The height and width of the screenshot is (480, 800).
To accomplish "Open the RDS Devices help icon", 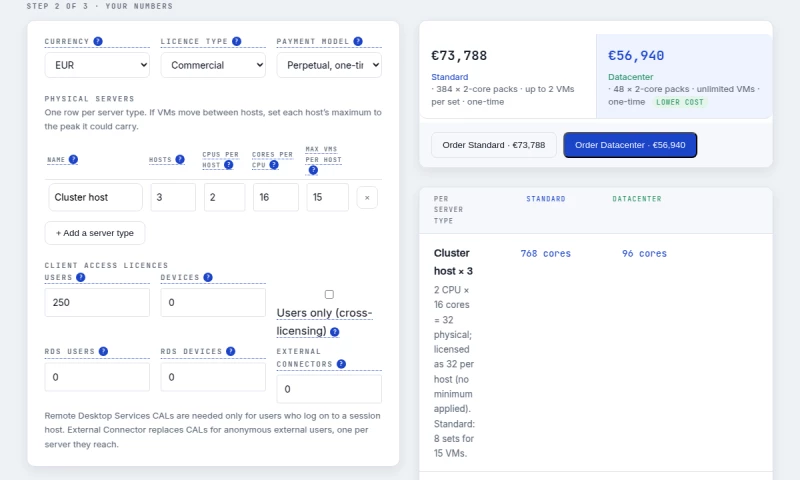I will click(x=231, y=351).
